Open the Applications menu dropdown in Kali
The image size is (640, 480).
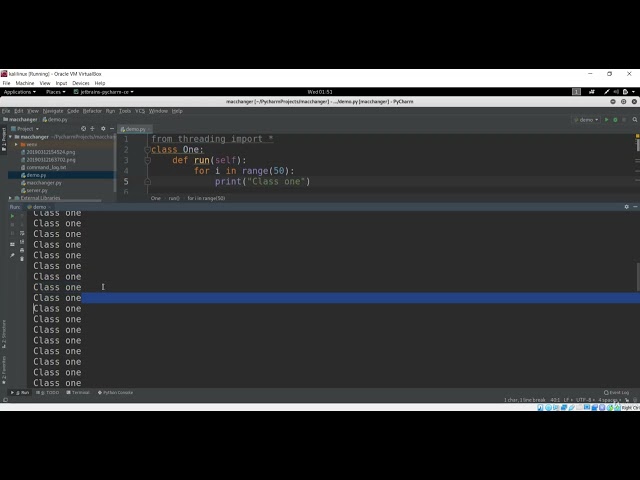click(x=20, y=92)
